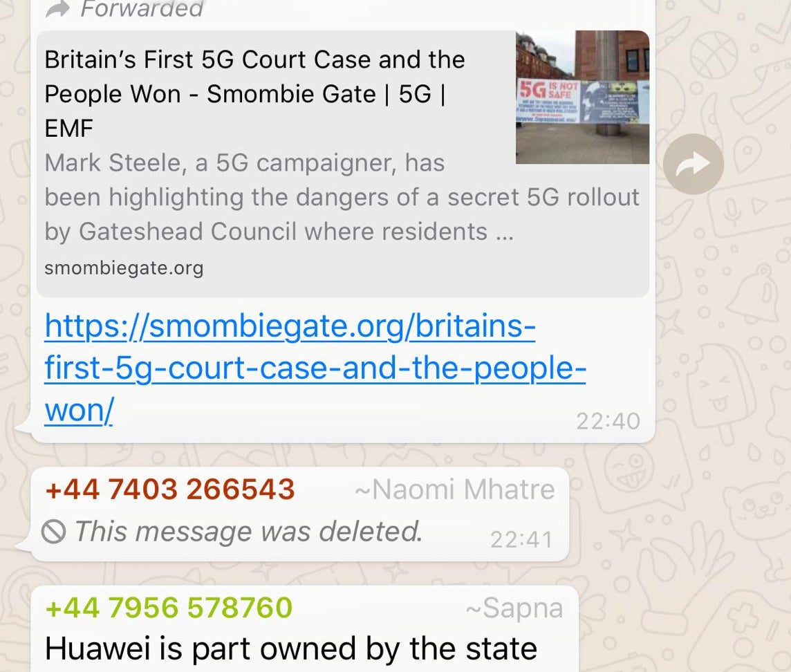This screenshot has height=672, width=791.
Task: Tap the smombiegate.org domain label in preview
Action: [x=124, y=268]
